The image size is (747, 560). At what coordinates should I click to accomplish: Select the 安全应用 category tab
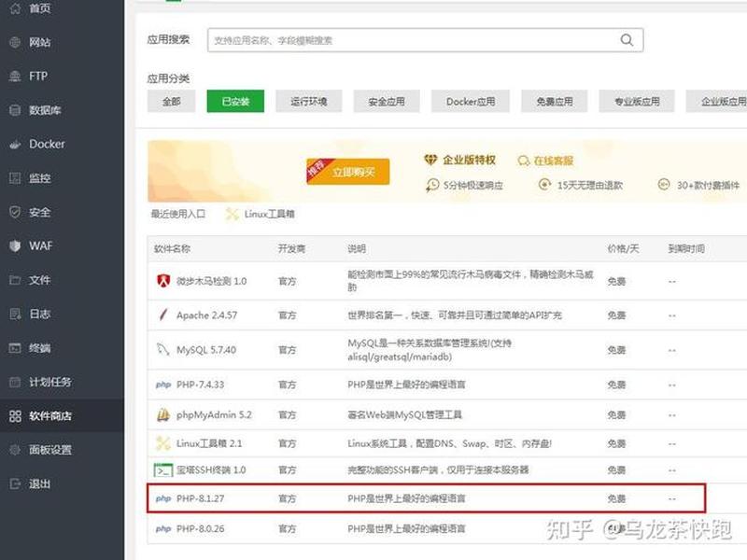[x=387, y=102]
